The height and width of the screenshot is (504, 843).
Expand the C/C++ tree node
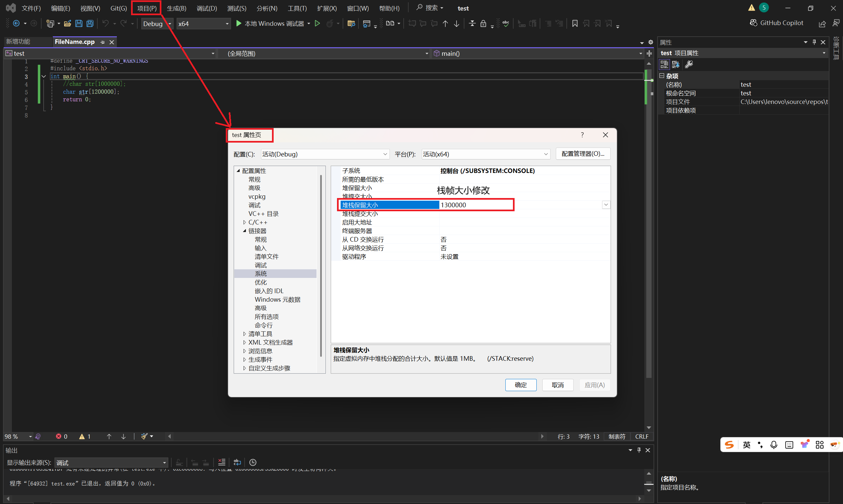pyautogui.click(x=245, y=222)
